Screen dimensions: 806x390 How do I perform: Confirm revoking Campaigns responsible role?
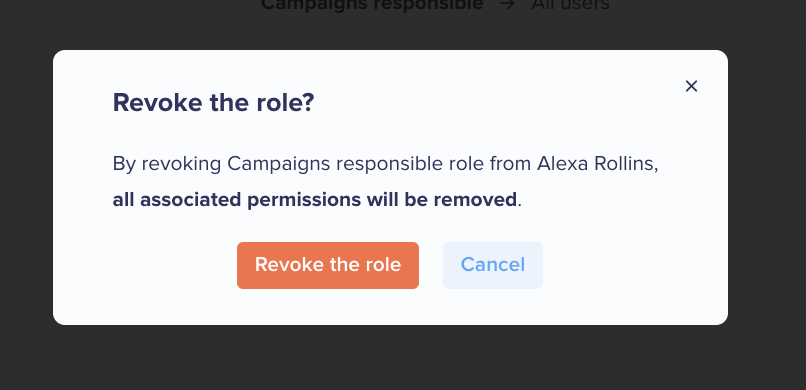click(328, 265)
